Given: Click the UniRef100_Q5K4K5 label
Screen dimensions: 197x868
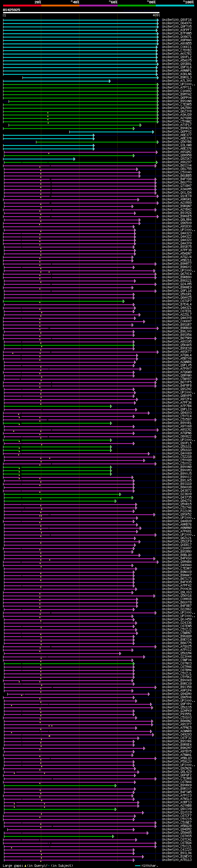Looking at the screenshot, I should 176,345.
